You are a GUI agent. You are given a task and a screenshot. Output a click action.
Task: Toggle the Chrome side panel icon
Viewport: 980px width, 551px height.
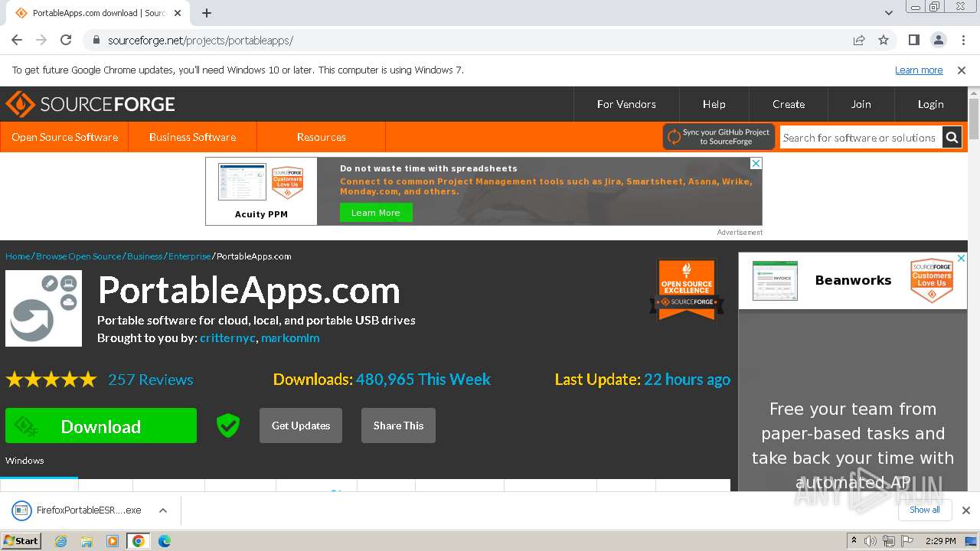[x=914, y=40]
